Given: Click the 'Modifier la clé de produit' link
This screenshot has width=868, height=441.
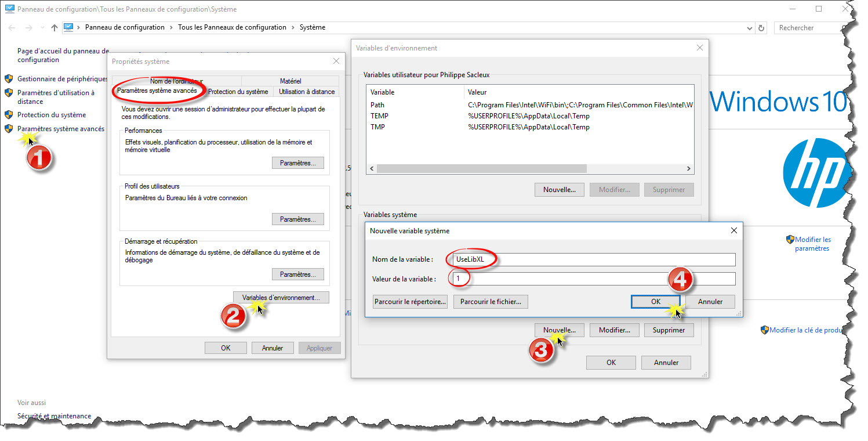Looking at the screenshot, I should (805, 330).
